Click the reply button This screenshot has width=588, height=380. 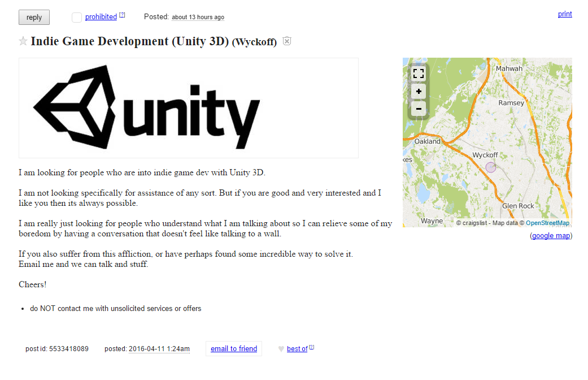[34, 18]
